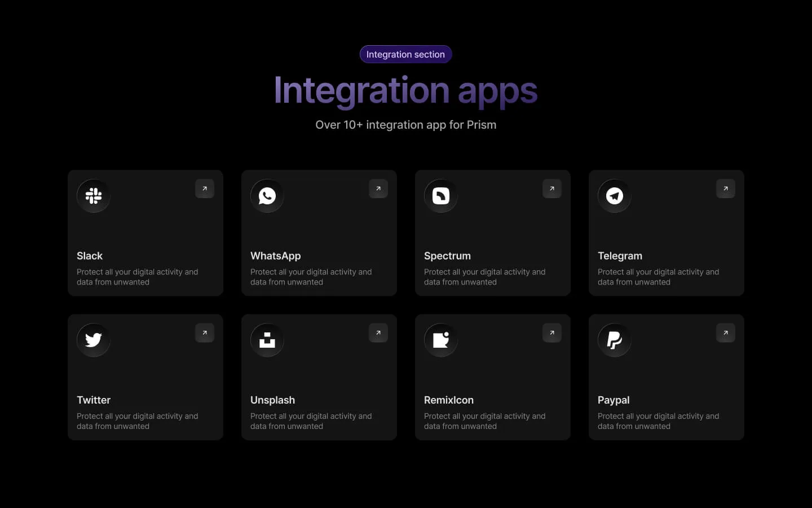Click the description text under Unsplash
The width and height of the screenshot is (812, 508).
pos(311,421)
